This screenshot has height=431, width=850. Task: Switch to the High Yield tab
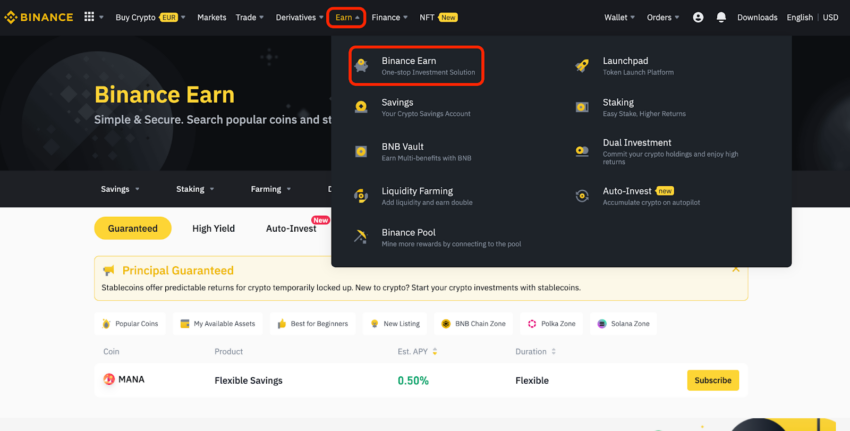(x=214, y=228)
